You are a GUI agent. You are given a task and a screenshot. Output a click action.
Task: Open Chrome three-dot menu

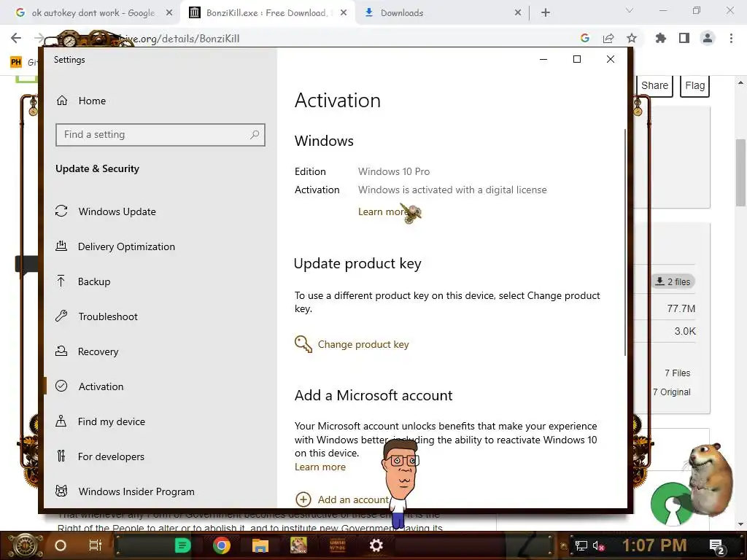click(x=731, y=38)
